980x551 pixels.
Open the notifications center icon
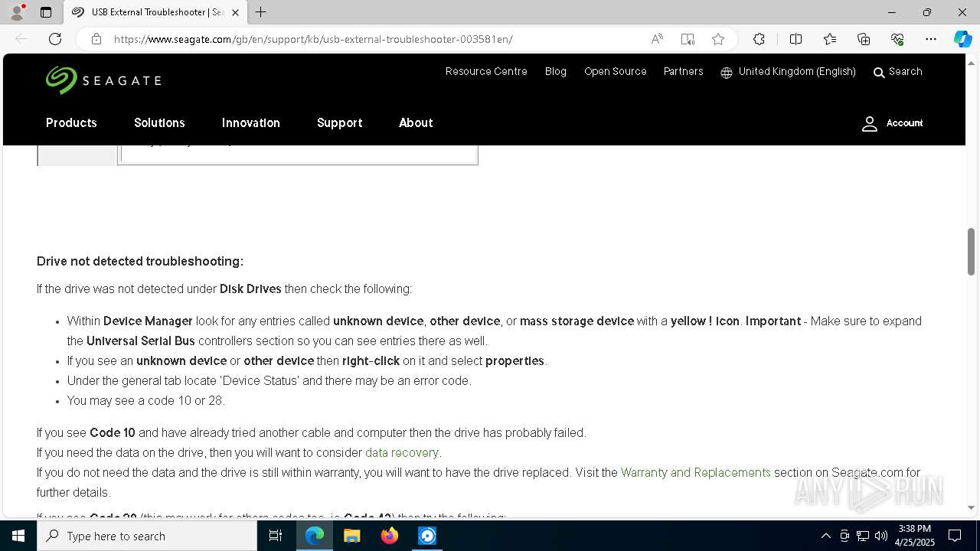(955, 536)
